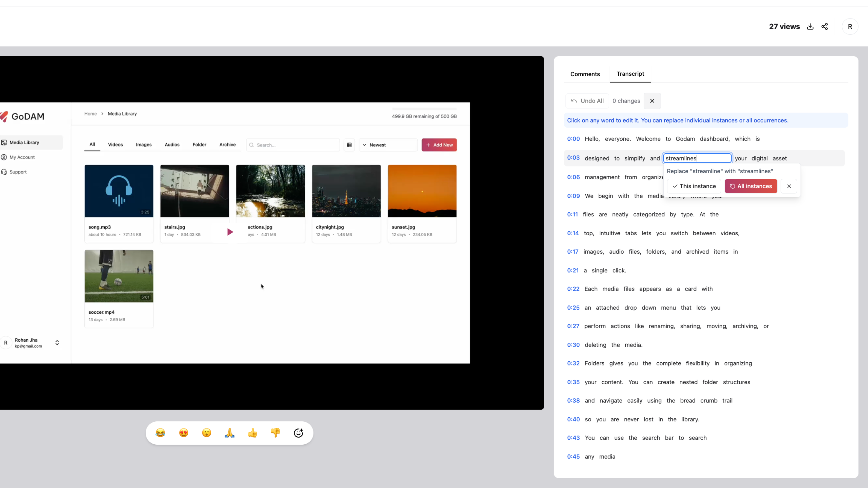Replace All instances of streamline
868x488 pixels.
[x=751, y=186]
